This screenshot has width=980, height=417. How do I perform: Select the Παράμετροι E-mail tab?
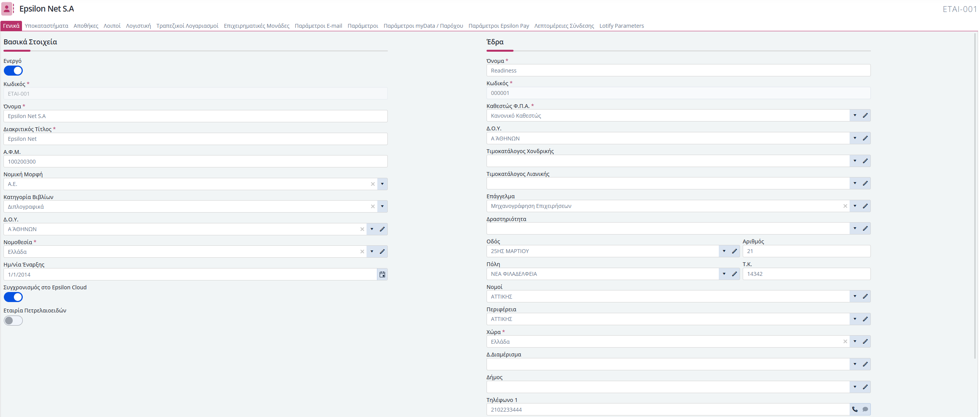pos(318,26)
